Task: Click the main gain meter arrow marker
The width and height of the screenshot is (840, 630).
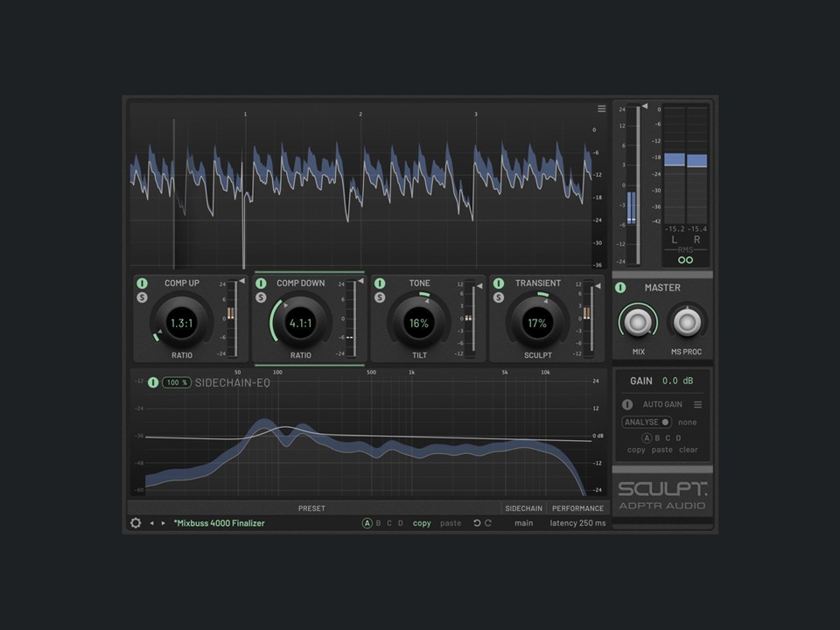Action: point(645,106)
